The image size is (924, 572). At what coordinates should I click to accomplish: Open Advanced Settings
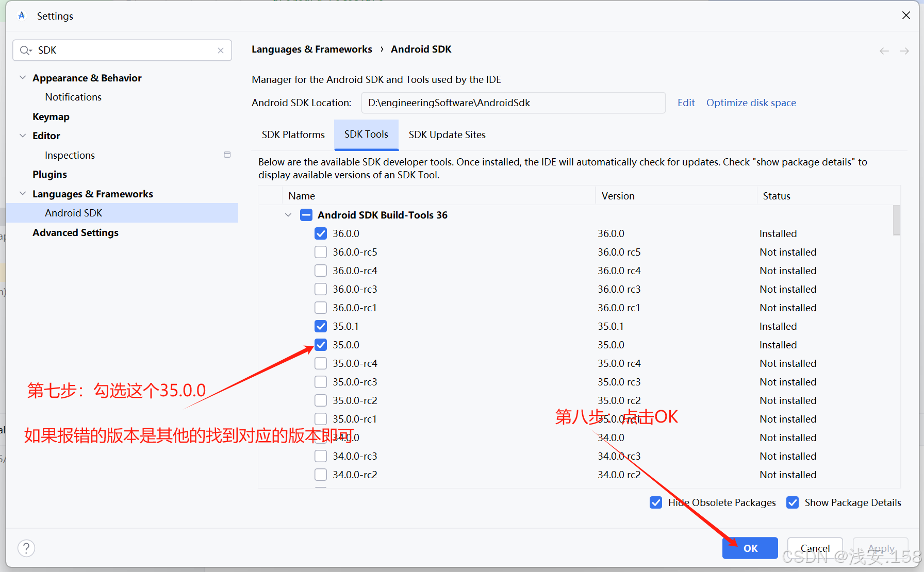tap(75, 232)
